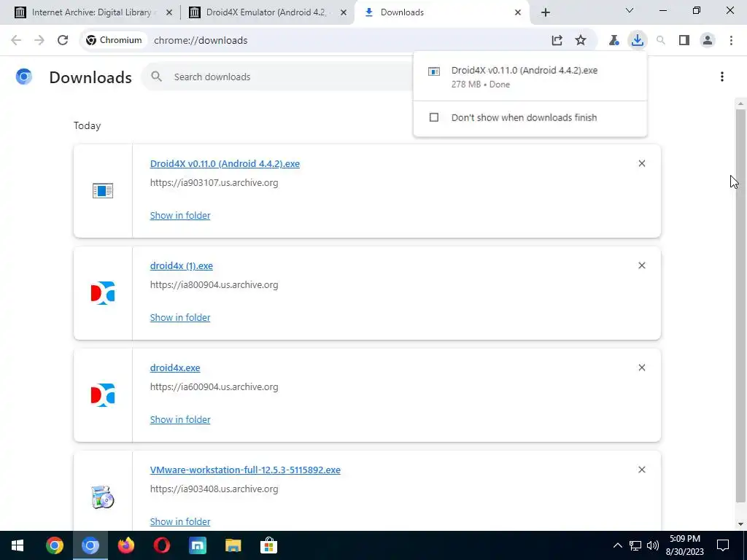Open File Explorer from taskbar
This screenshot has height=560, width=747.
pyautogui.click(x=233, y=545)
